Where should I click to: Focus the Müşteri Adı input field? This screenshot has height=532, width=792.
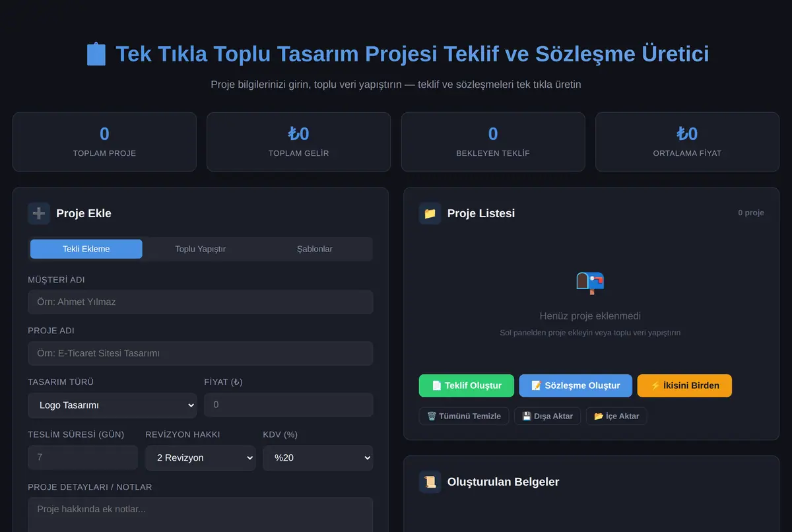(x=201, y=302)
